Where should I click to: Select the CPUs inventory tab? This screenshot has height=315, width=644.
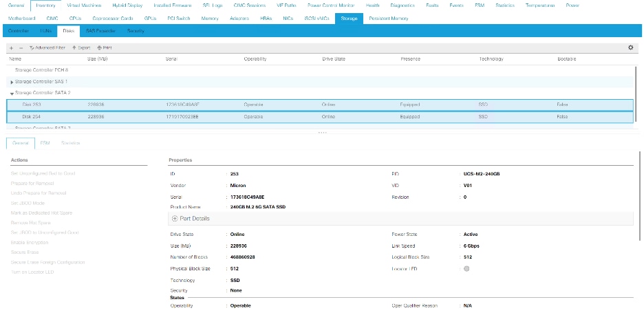(75, 19)
